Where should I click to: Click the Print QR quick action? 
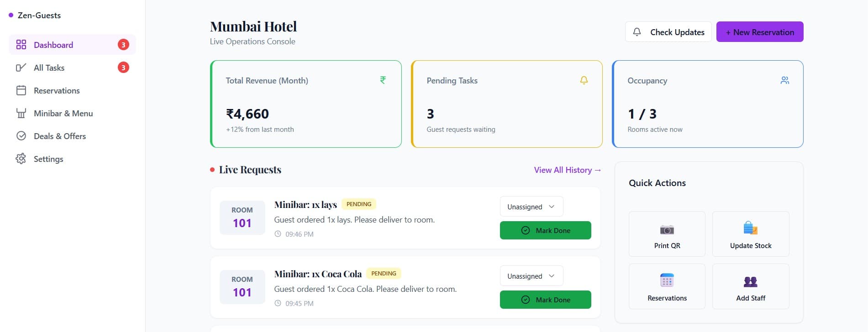tap(667, 233)
